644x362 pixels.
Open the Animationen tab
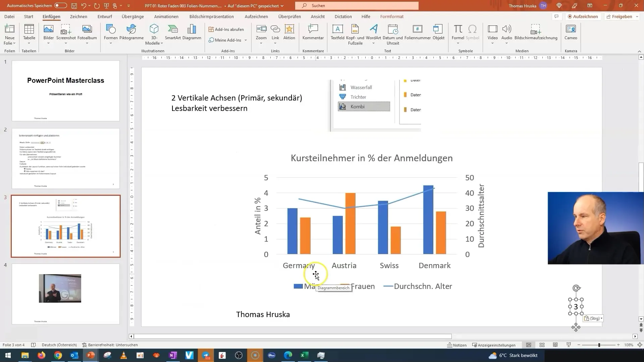pyautogui.click(x=166, y=16)
